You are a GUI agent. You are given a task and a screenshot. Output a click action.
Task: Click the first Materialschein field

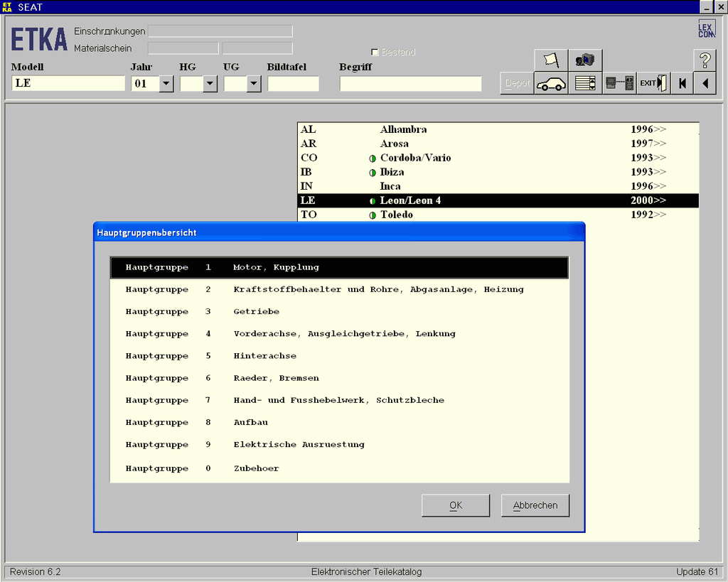(x=183, y=48)
